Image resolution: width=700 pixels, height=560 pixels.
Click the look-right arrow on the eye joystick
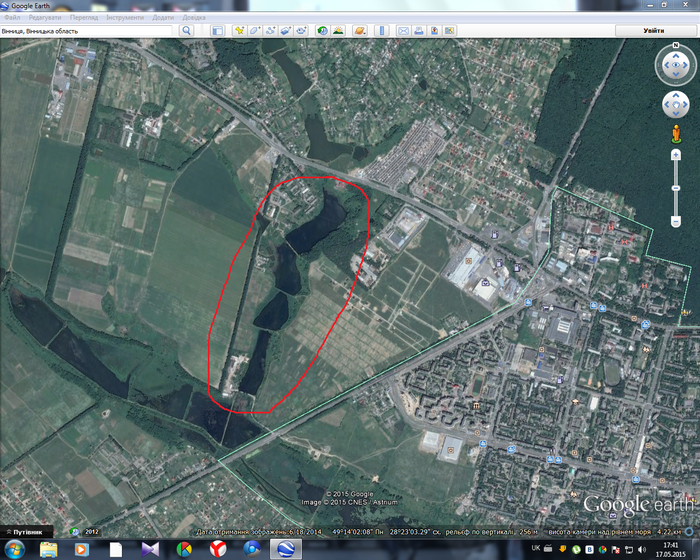click(685, 65)
